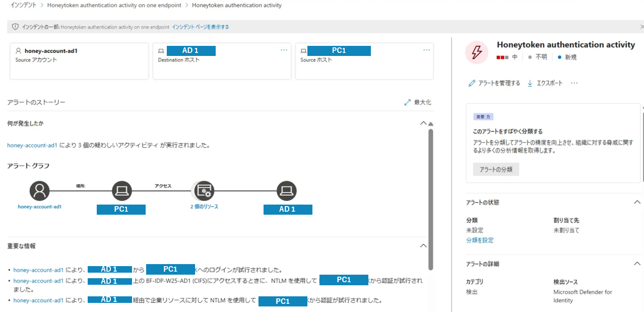Open the more options menu on the AD 1 card
The height and width of the screenshot is (316, 644).
(x=284, y=49)
